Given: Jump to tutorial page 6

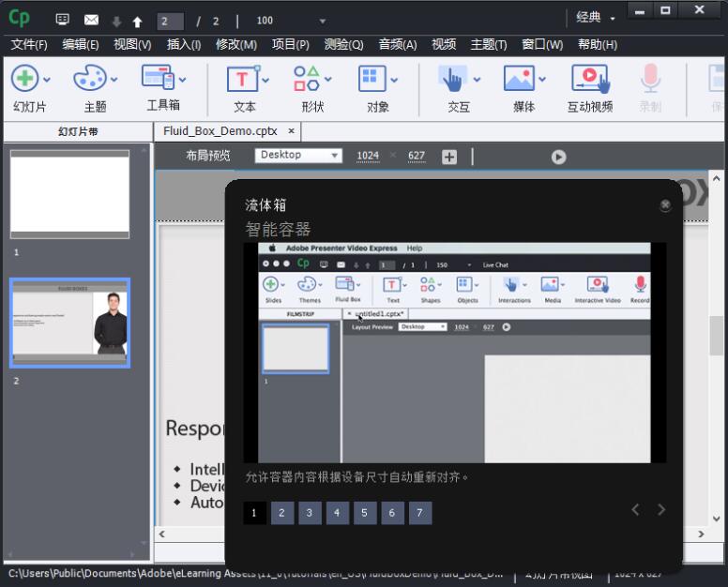Looking at the screenshot, I should click(x=392, y=513).
